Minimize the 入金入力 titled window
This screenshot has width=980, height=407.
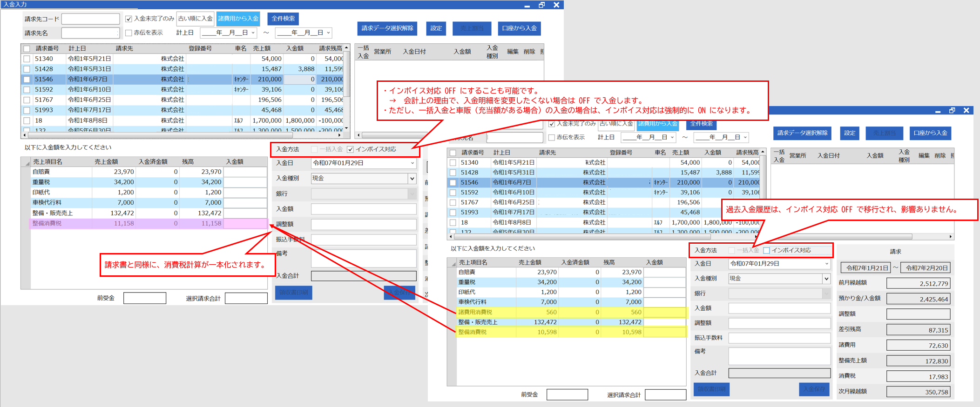click(527, 5)
